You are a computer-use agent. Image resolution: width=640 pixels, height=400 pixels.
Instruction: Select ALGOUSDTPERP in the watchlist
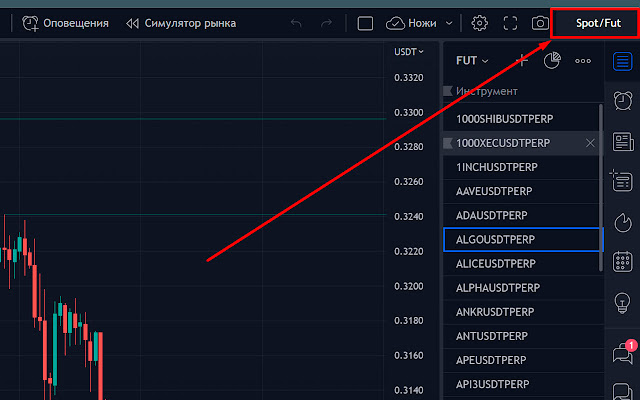pyautogui.click(x=523, y=240)
